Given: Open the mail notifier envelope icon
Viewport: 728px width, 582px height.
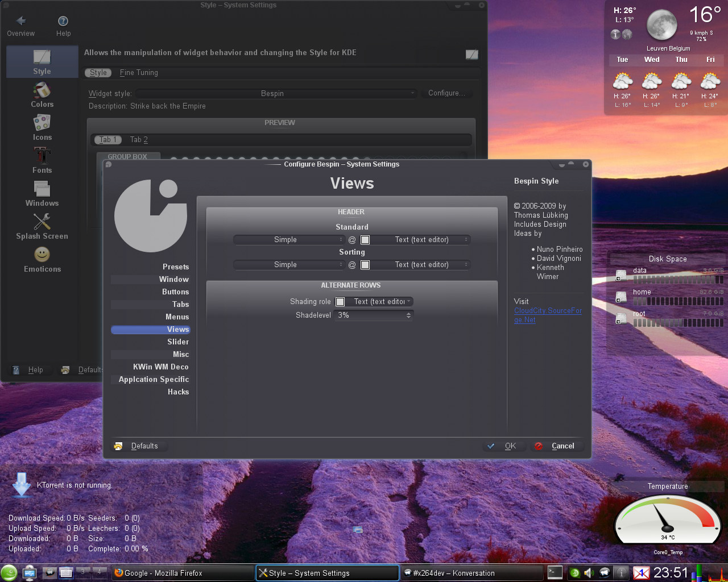Looking at the screenshot, I should point(641,573).
